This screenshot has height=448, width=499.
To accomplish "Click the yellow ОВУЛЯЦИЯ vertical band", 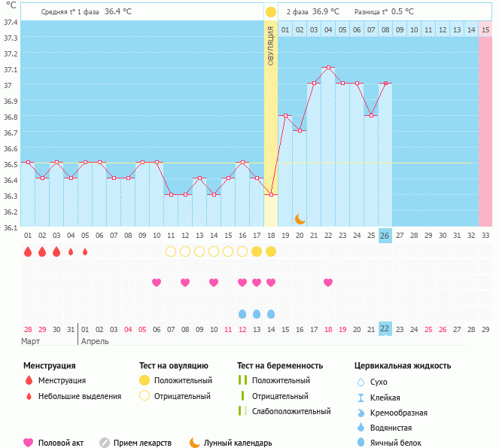I will click(x=271, y=113).
